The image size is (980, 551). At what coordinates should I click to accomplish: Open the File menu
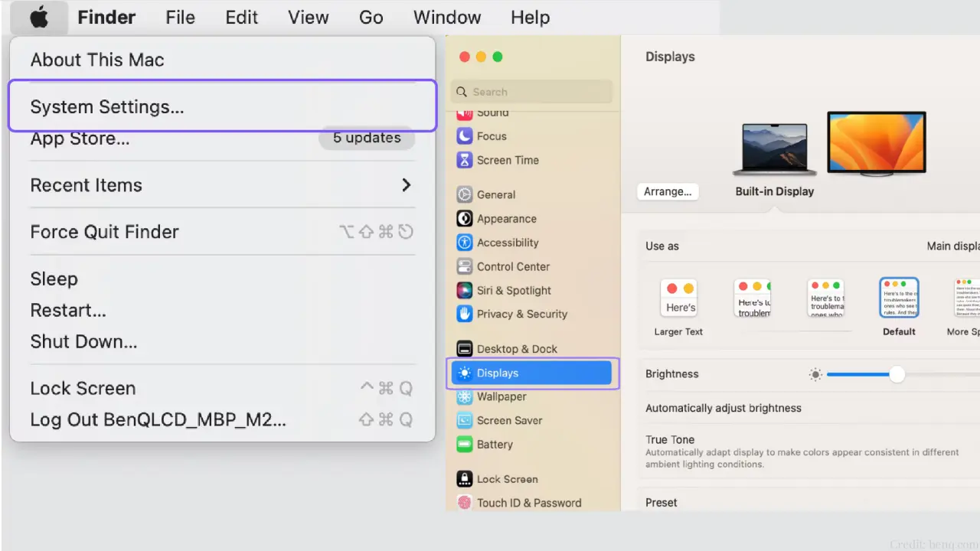(181, 17)
